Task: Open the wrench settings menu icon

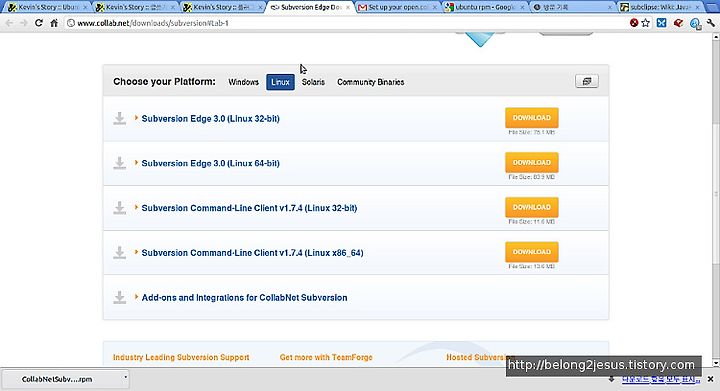Action: tap(711, 22)
